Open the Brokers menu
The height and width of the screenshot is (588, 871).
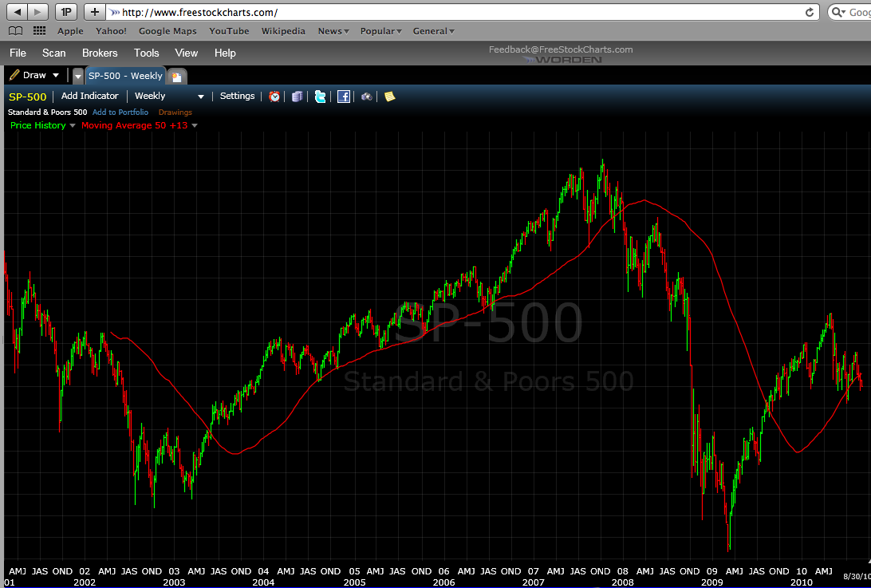click(100, 53)
